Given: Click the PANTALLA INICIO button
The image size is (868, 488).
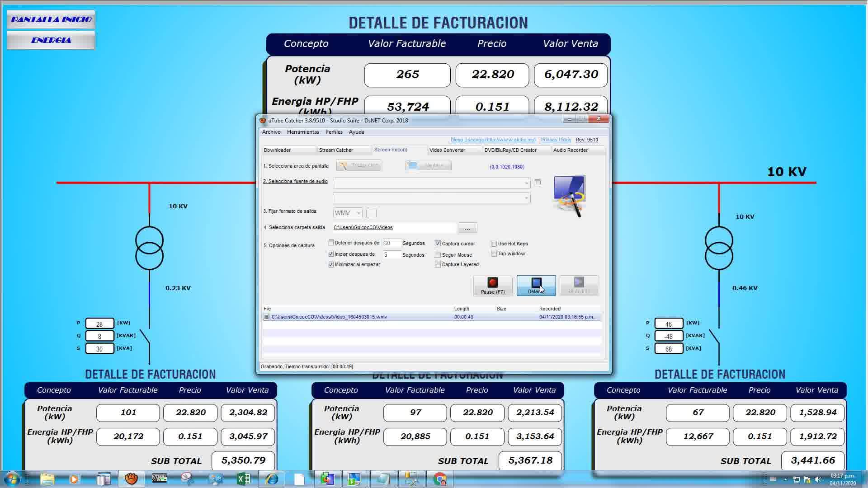Looking at the screenshot, I should coord(51,19).
